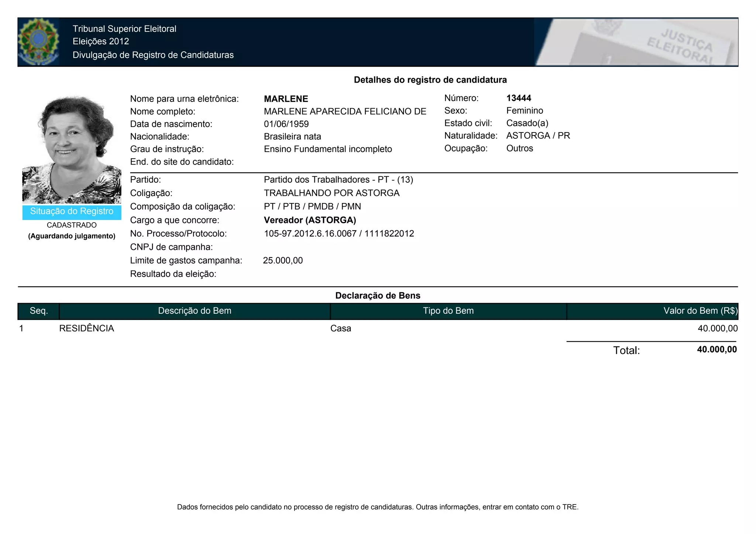The image size is (756, 534).
Task: Click the Descrição do Bem column header
Action: pos(195,311)
